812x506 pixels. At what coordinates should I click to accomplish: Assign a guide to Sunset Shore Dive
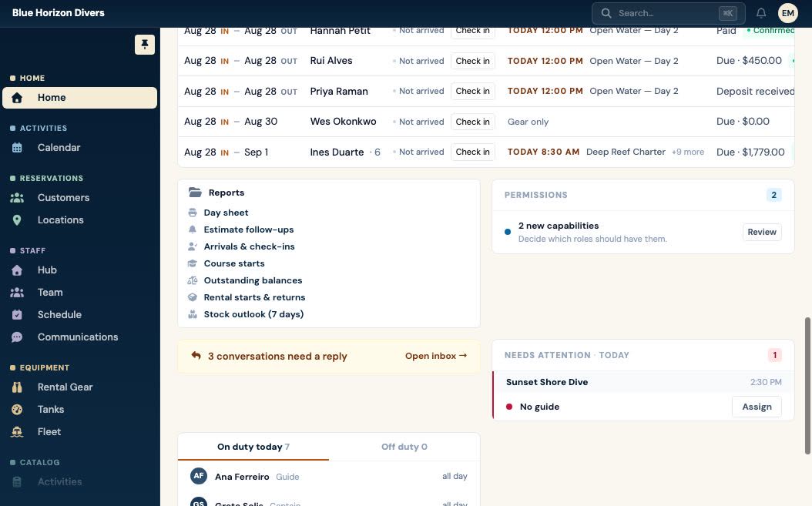pos(757,407)
